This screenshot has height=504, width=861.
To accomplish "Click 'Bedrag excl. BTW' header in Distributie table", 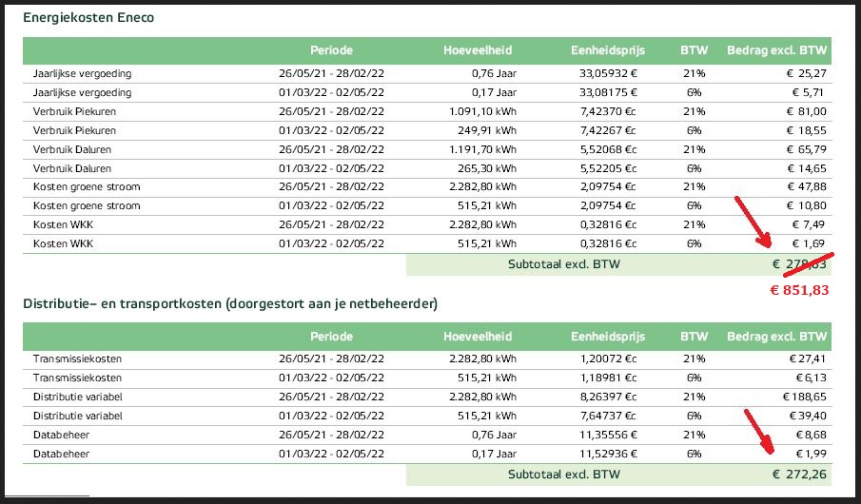I will (777, 337).
